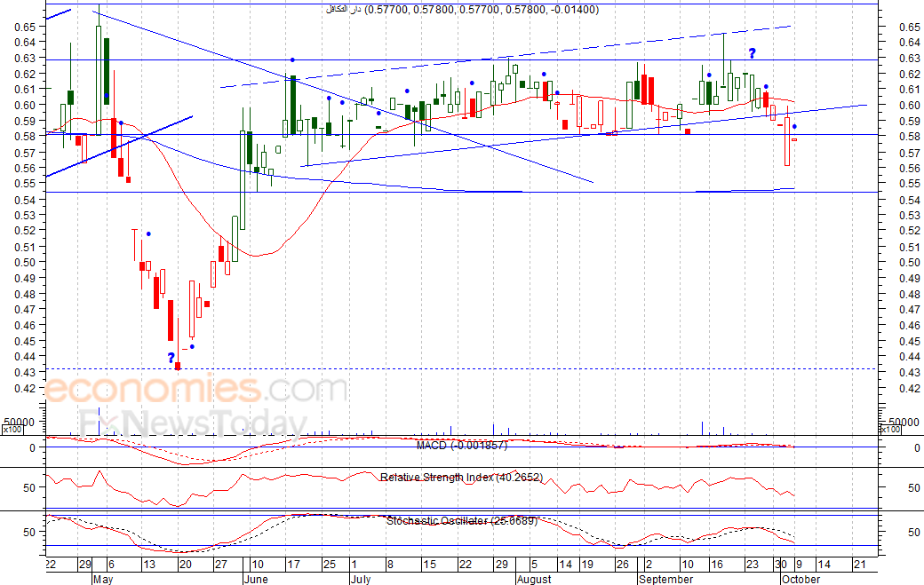Click the 0.43 price label on left axis
The image size is (924, 585).
coord(25,373)
